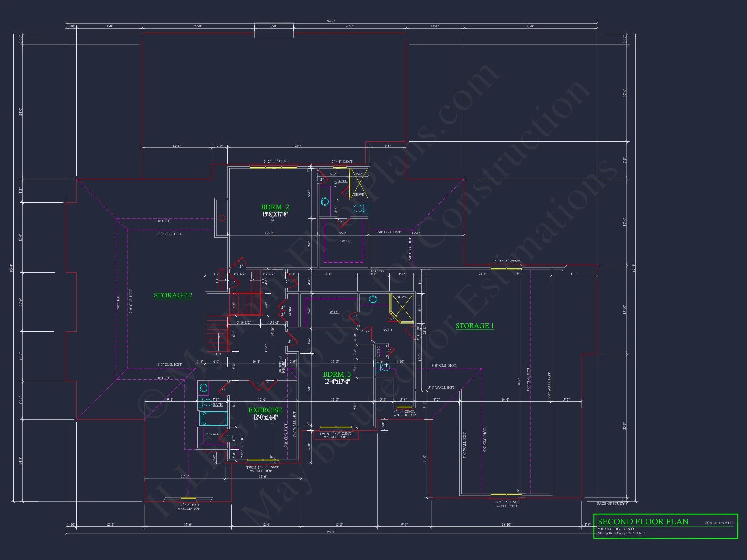747x560 pixels.
Task: Select the red staircase marked DN
Action: pos(218,334)
